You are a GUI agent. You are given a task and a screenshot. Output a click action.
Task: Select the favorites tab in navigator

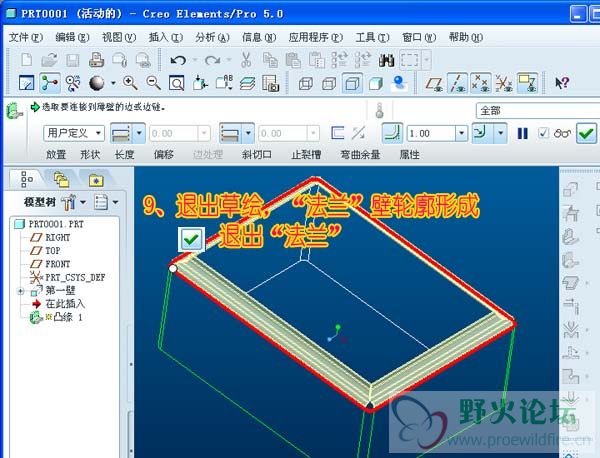pos(96,179)
